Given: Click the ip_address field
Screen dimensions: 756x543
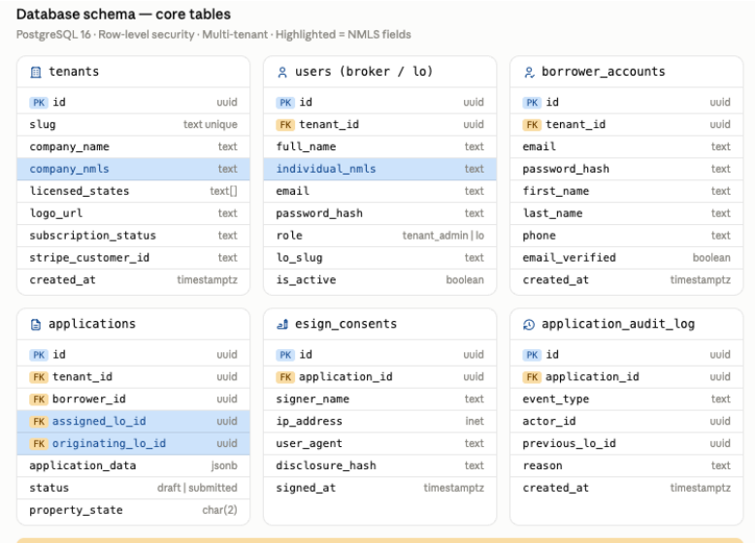Looking at the screenshot, I should [379, 422].
